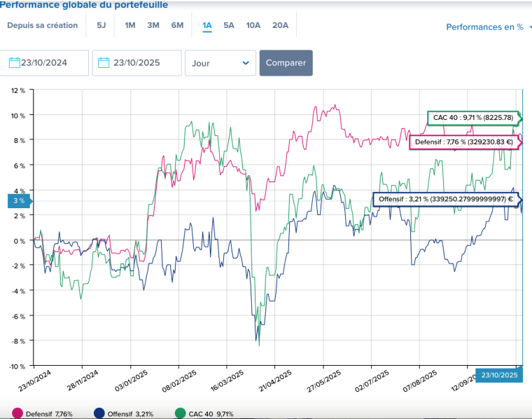Click the end date calendar icon
This screenshot has width=532, height=419.
[104, 62]
